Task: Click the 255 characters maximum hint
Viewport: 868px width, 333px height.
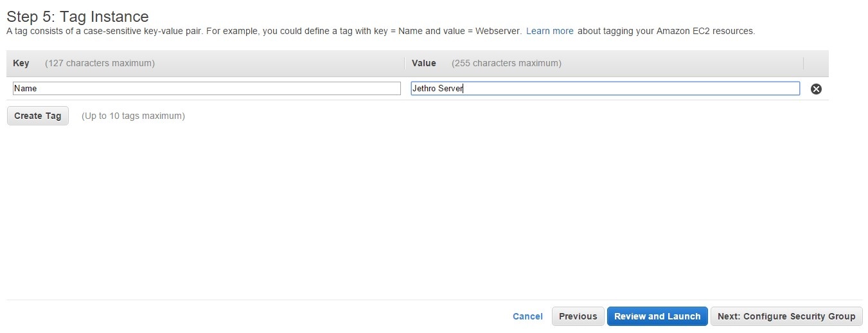Action: (x=506, y=63)
